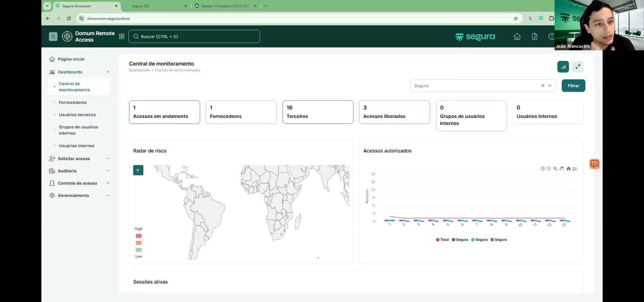This screenshot has height=302, width=644.
Task: Open the module grid switcher icon
Action: (x=122, y=36)
